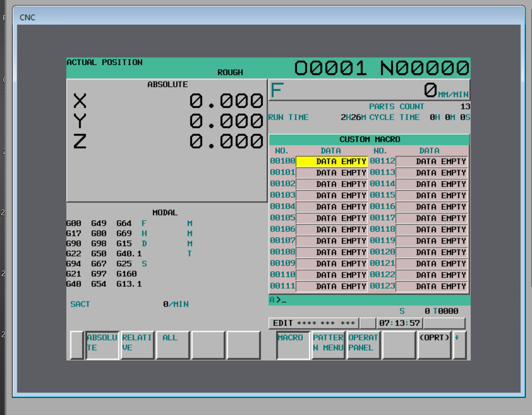Select macro variable 00108 data cell
The width and height of the screenshot is (532, 415).
(332, 253)
